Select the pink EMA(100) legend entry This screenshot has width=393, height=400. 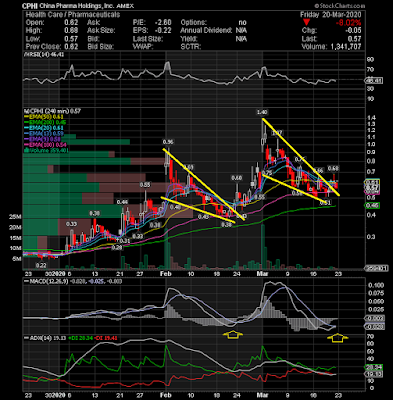(x=45, y=145)
